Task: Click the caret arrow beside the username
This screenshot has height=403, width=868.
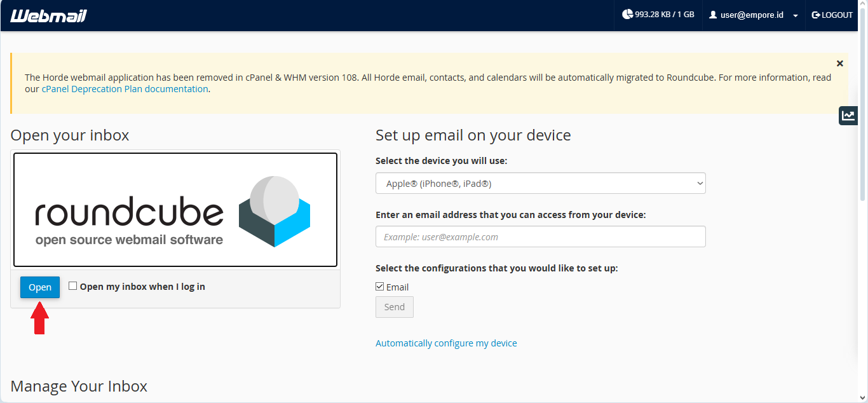Action: [796, 16]
